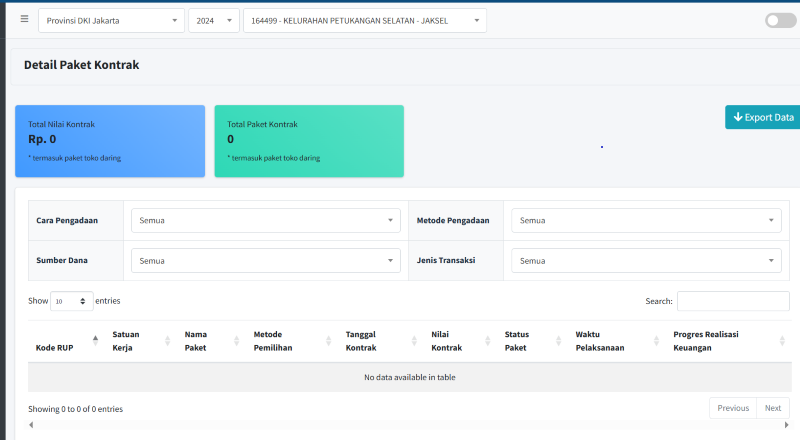This screenshot has height=440, width=800.
Task: Click the 'Showing 0 to 0 of 0 entries' text
Action: tap(76, 409)
